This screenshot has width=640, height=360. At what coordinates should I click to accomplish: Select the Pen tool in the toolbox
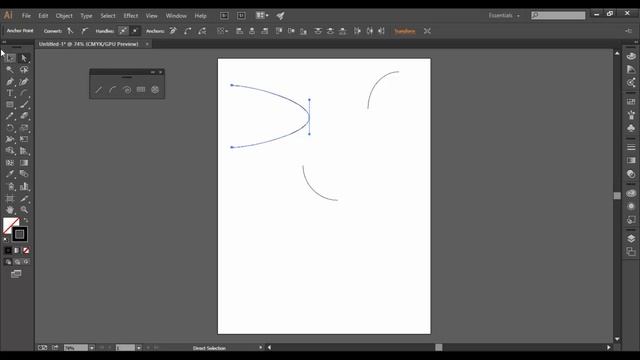[x=10, y=82]
